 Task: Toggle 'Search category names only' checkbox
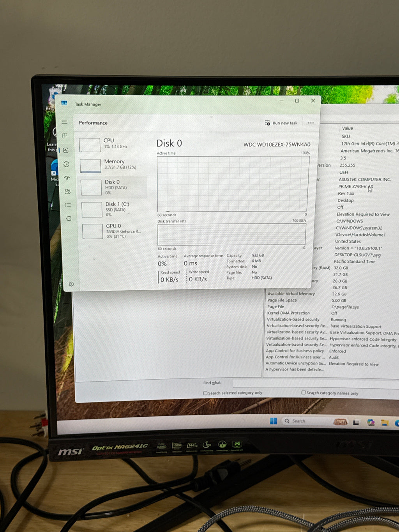point(304,393)
